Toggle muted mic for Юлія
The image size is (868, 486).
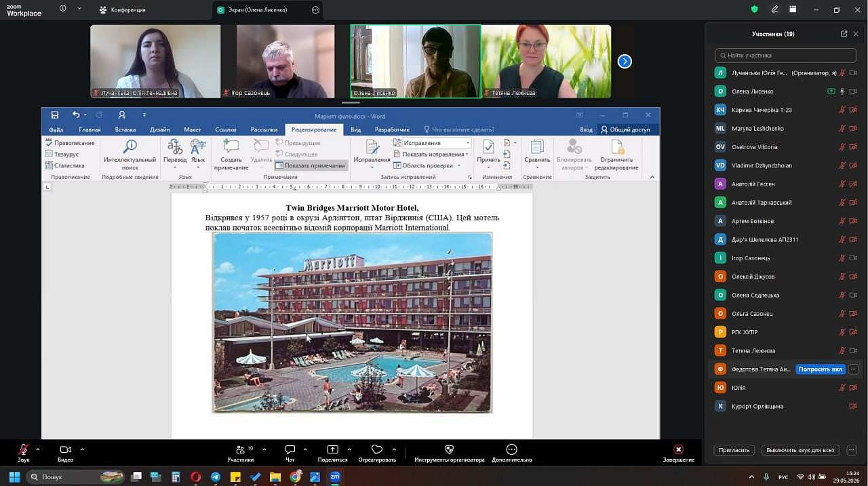[842, 388]
